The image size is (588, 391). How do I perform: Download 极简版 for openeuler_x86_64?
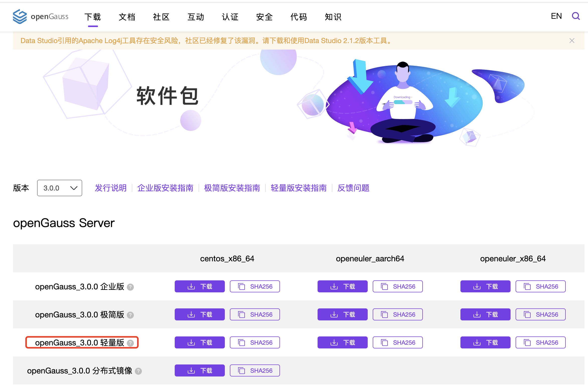pos(485,314)
